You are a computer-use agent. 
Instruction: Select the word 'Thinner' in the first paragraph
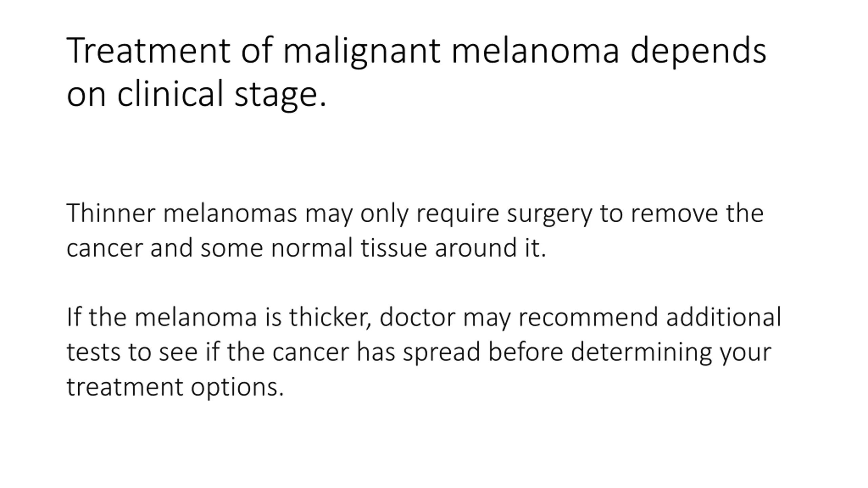pyautogui.click(x=111, y=213)
